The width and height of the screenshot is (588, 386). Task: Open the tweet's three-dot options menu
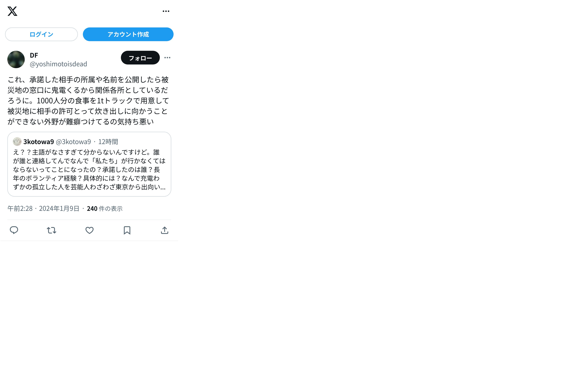(x=167, y=57)
